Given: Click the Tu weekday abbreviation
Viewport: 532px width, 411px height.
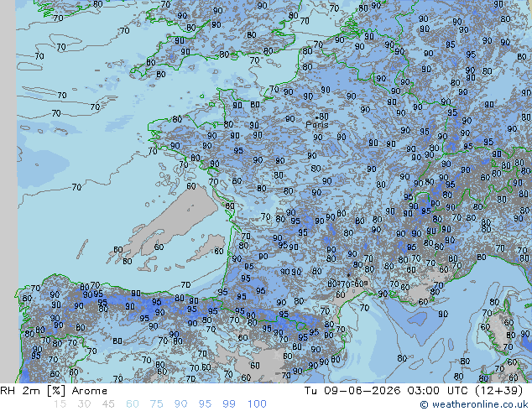Looking at the screenshot, I should (x=310, y=391).
